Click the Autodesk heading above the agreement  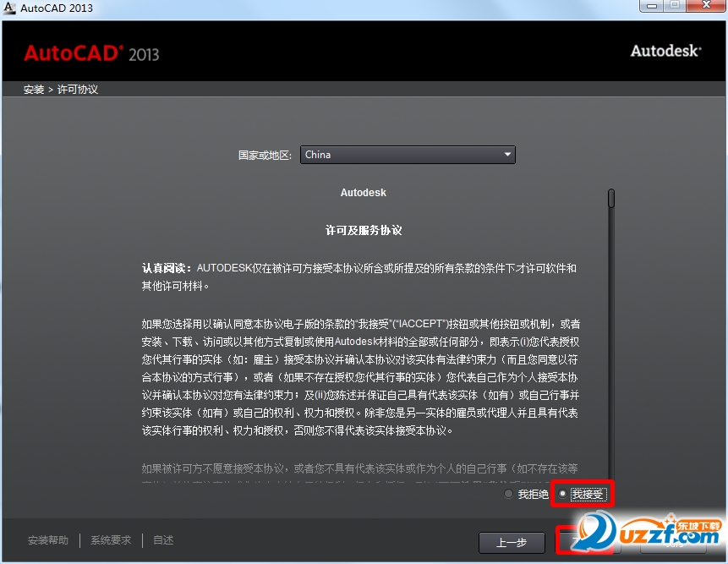pyautogui.click(x=363, y=193)
